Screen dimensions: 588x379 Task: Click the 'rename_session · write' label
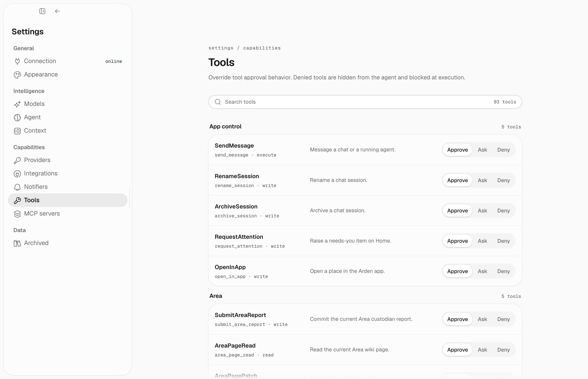pos(245,185)
